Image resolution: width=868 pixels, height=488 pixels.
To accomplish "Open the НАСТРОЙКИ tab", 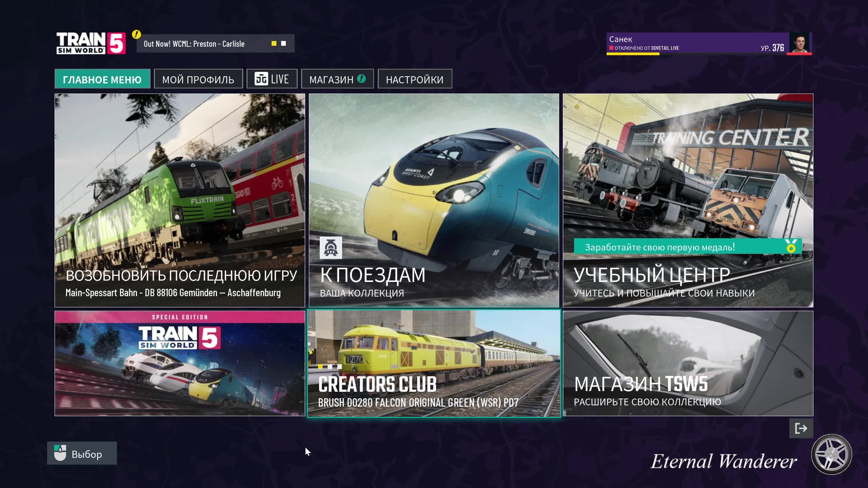I will click(415, 79).
